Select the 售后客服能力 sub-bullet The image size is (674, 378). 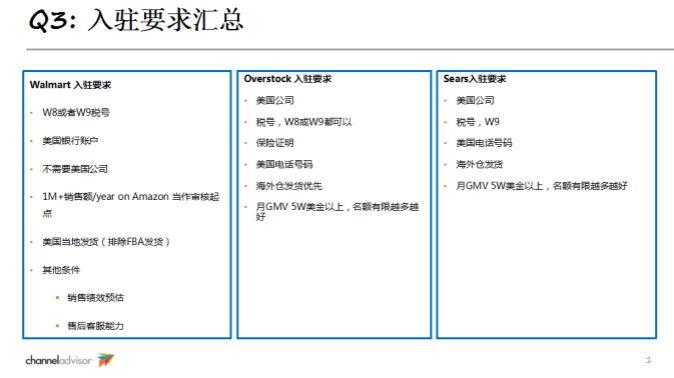click(95, 326)
